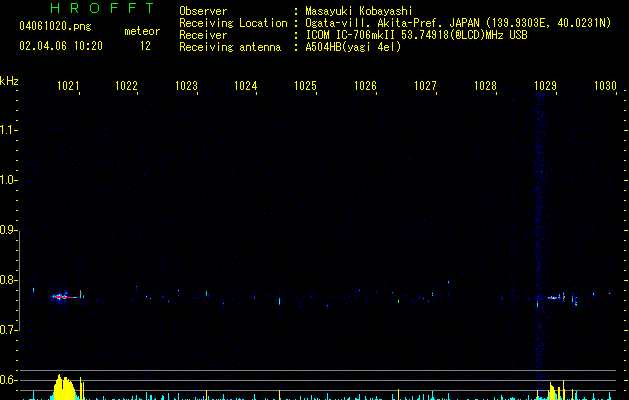Click the 1028 time axis label
Image resolution: width=629 pixels, height=400 pixels.
[485, 86]
